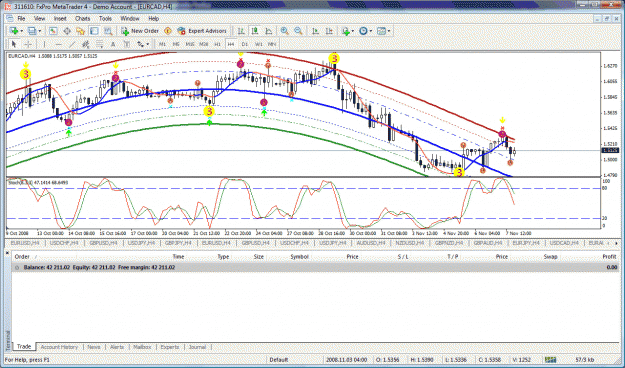Switch to the W1 timeframe
Screen dimensions: 625x368
[x=259, y=44]
